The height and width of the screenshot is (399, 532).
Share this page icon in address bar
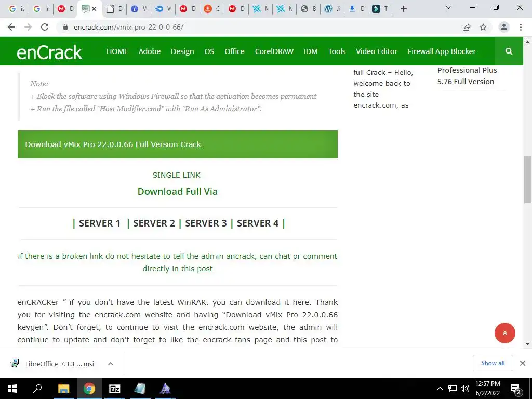(x=467, y=27)
